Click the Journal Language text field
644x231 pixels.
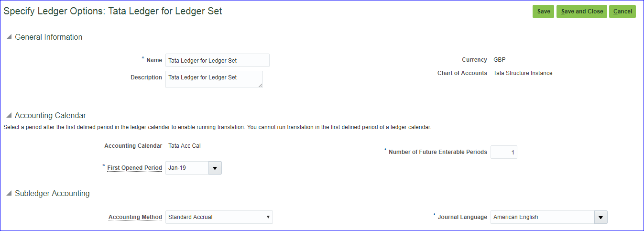[x=542, y=217]
